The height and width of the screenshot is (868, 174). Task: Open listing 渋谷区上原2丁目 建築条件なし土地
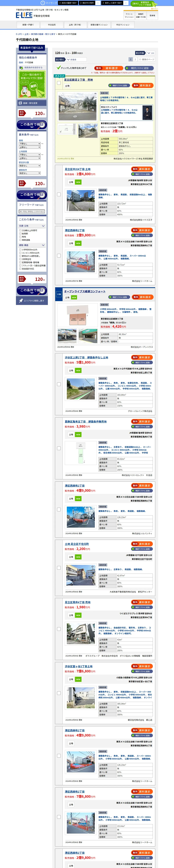click(87, 357)
